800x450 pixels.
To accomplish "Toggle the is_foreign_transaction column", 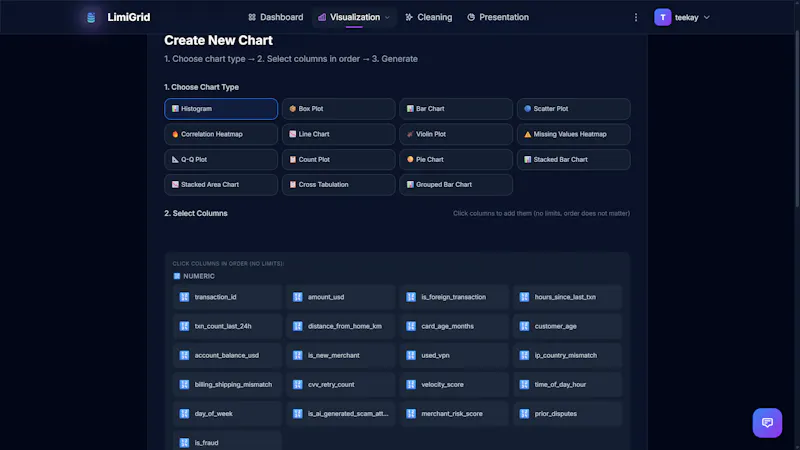I will 454,297.
